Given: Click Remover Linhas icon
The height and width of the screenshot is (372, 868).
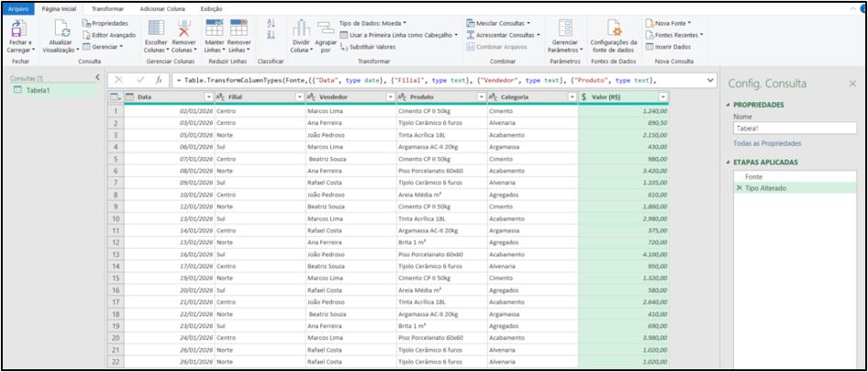Looking at the screenshot, I should coord(239,28).
